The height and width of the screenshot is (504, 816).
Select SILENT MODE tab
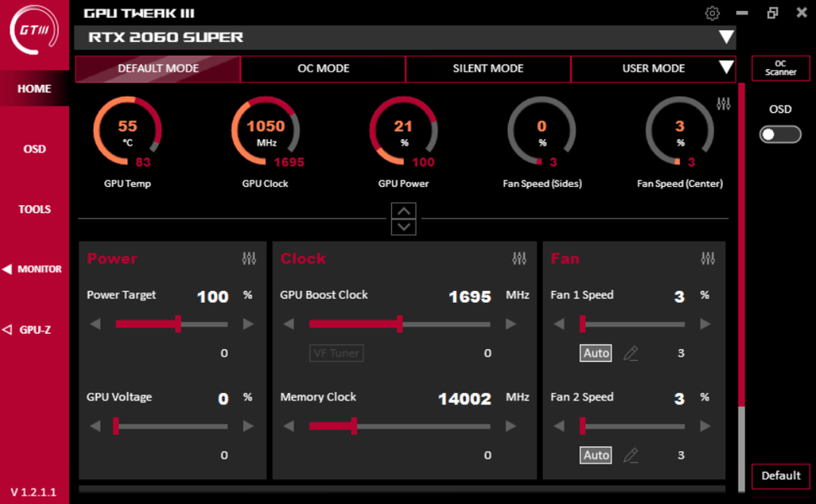(488, 69)
